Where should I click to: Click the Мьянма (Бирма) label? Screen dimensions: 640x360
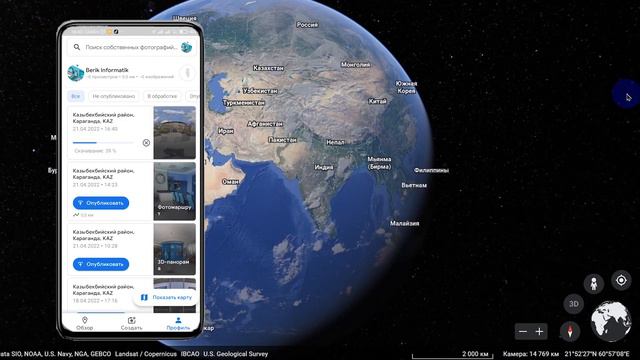click(x=379, y=162)
